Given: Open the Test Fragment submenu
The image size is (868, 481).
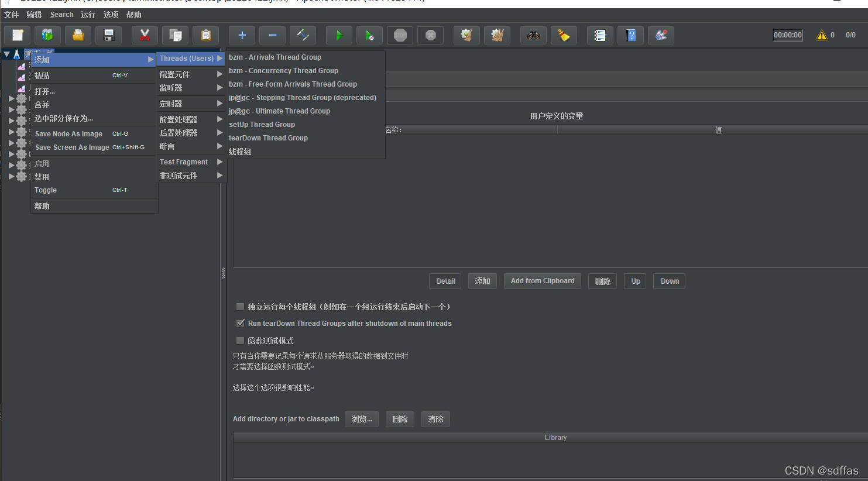Looking at the screenshot, I should pyautogui.click(x=191, y=162).
